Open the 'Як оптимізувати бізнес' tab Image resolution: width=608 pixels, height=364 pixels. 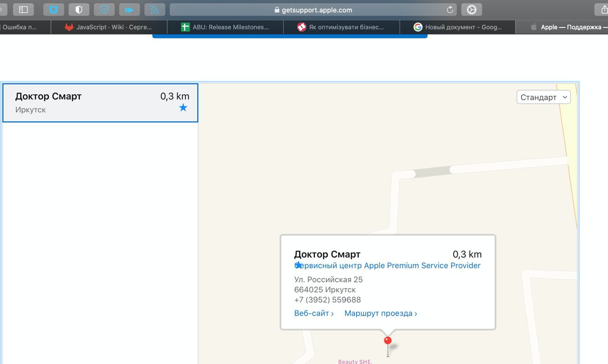pos(342,27)
